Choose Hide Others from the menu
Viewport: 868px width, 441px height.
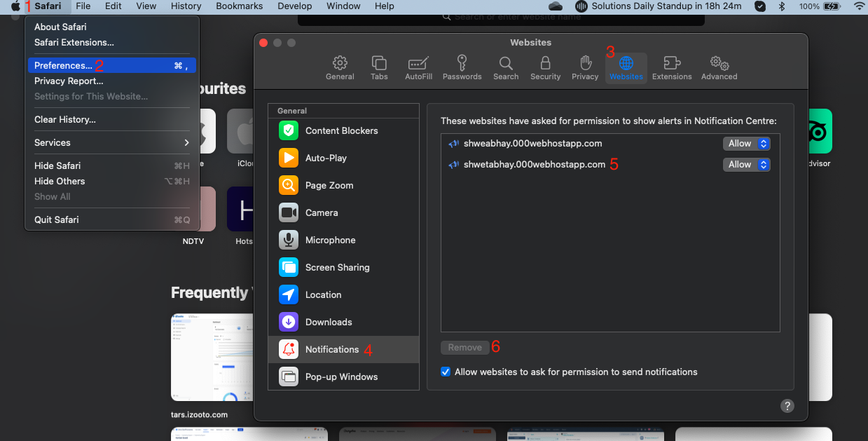[x=112, y=181]
